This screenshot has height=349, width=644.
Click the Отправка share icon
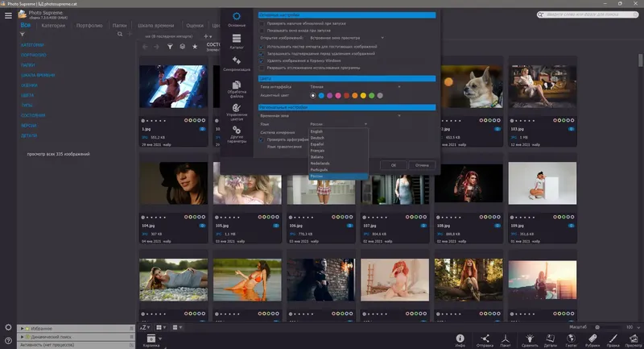[x=485, y=339]
